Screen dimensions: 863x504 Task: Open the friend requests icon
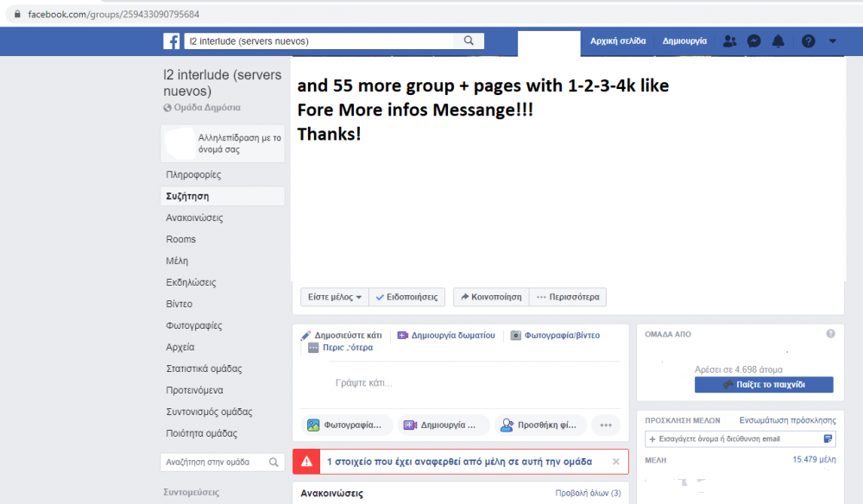coord(730,41)
